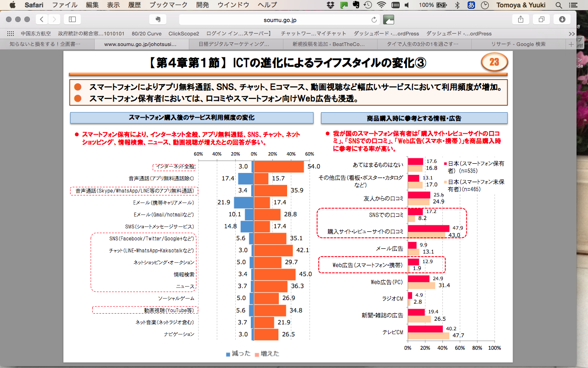Open the ブックマーク menu
Viewport: 588px width, 368px height.
[x=169, y=5]
